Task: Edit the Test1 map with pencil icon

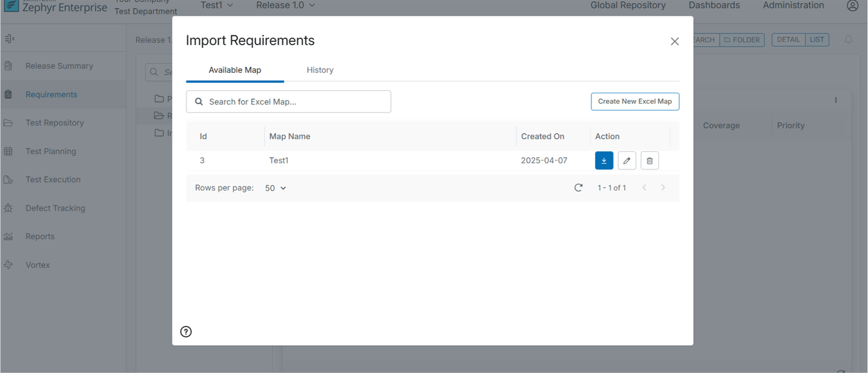Action: 627,161
